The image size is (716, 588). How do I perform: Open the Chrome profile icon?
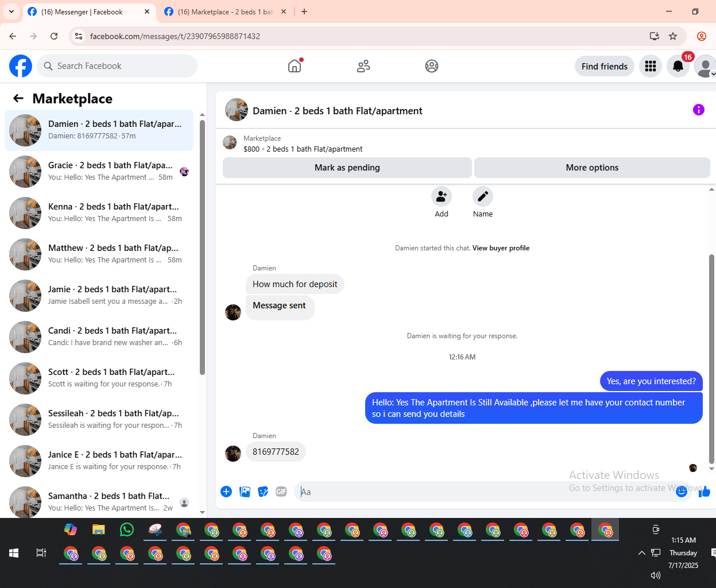tap(702, 36)
